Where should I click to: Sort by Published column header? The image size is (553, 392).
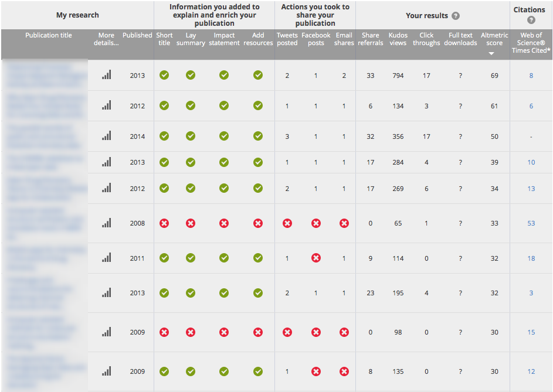137,35
